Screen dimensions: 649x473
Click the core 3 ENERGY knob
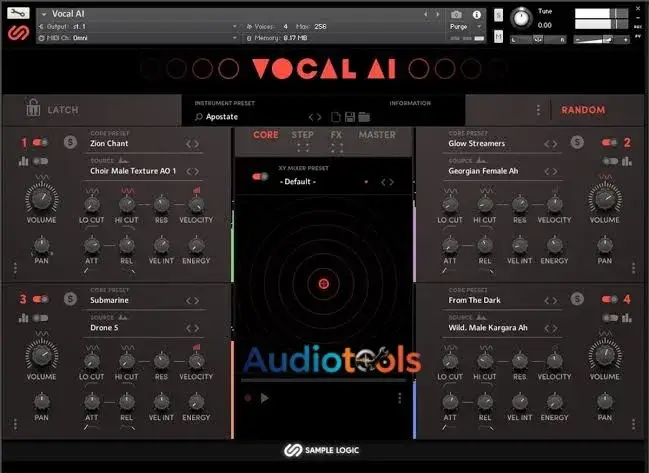point(196,401)
